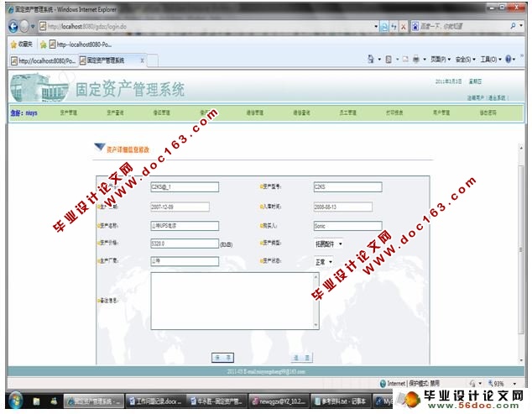Refresh the page from the address bar
Image resolution: width=532 pixels, height=414 pixels.
tap(394, 26)
